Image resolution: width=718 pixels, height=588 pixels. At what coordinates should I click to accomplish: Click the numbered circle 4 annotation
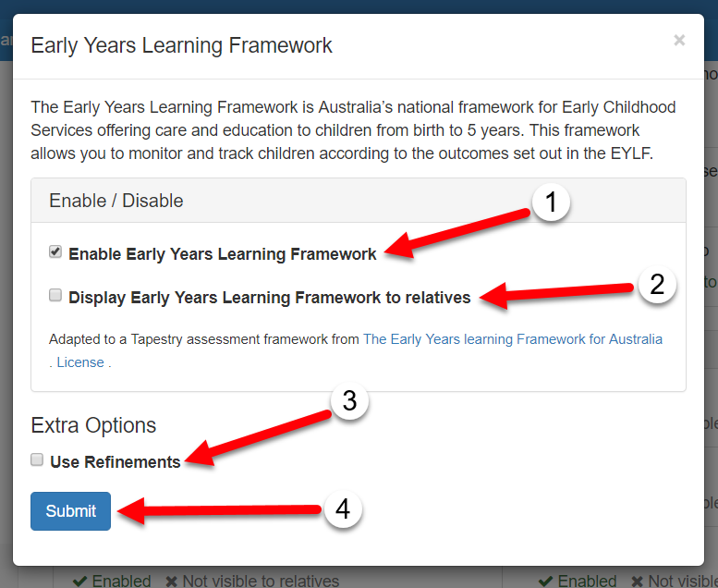(x=343, y=509)
